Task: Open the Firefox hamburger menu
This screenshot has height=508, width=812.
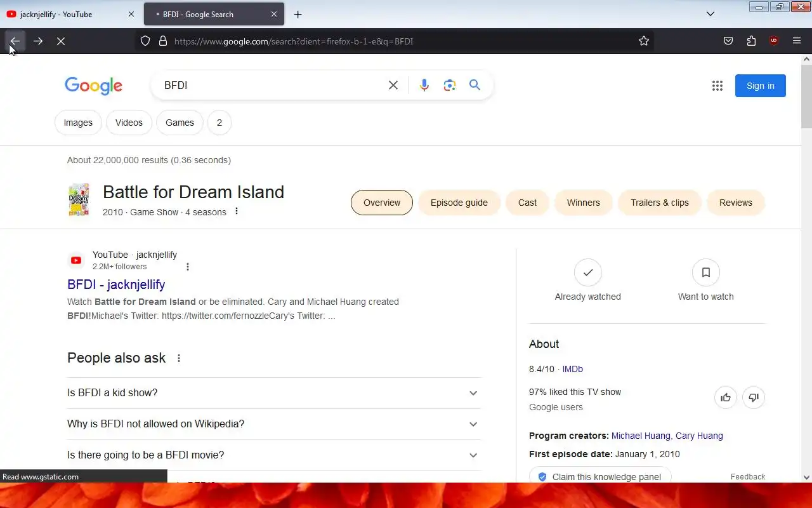Action: click(797, 41)
